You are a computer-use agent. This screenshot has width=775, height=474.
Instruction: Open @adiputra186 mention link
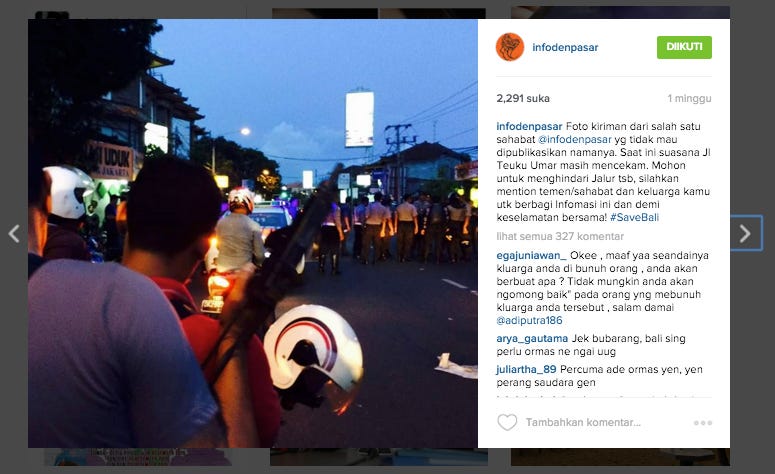click(529, 320)
